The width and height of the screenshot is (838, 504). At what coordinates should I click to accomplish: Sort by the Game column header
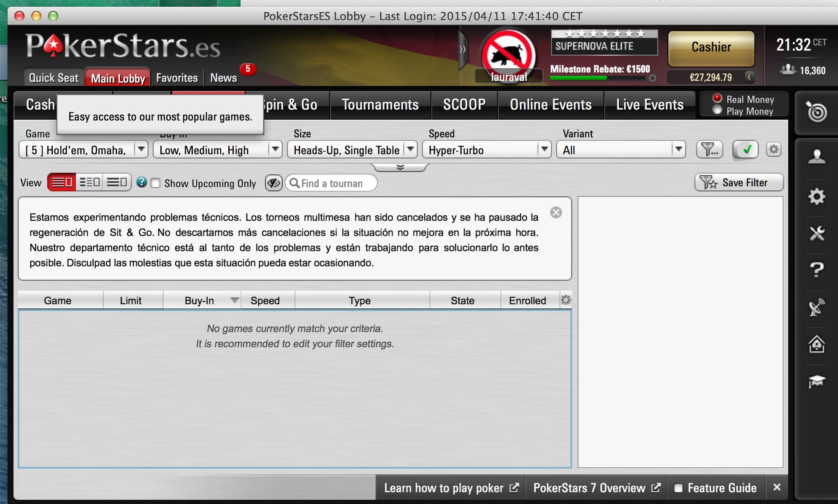click(60, 300)
